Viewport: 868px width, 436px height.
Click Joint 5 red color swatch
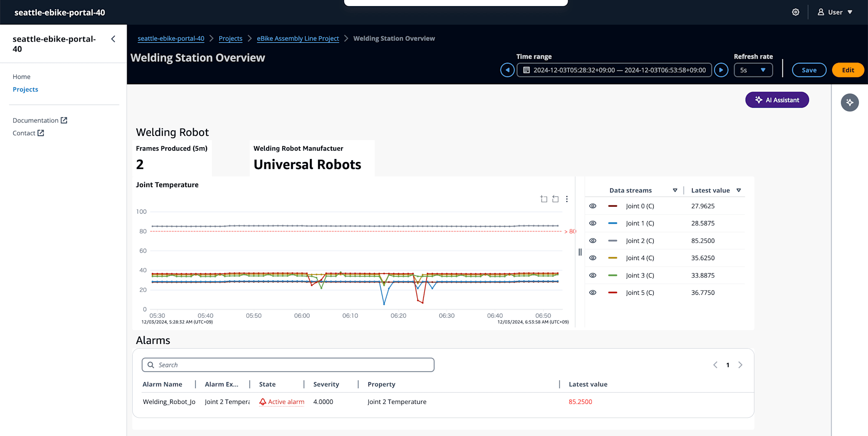613,293
